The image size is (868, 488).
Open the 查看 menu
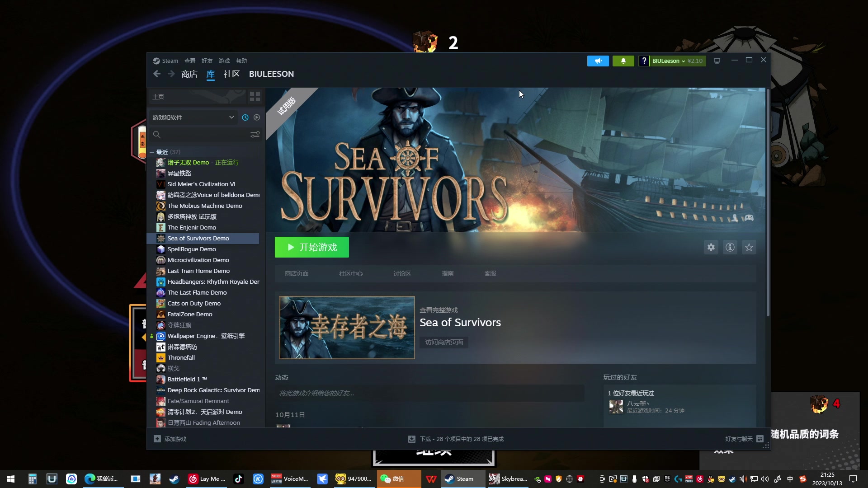pyautogui.click(x=190, y=61)
